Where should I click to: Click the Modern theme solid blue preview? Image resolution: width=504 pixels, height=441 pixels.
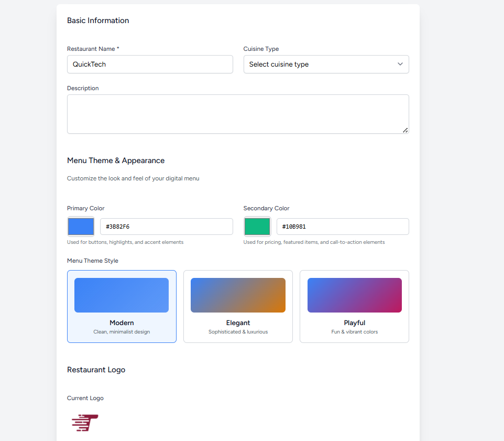click(122, 295)
